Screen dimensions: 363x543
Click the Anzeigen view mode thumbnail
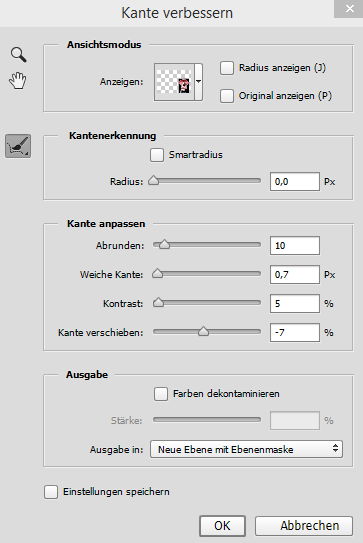[174, 82]
